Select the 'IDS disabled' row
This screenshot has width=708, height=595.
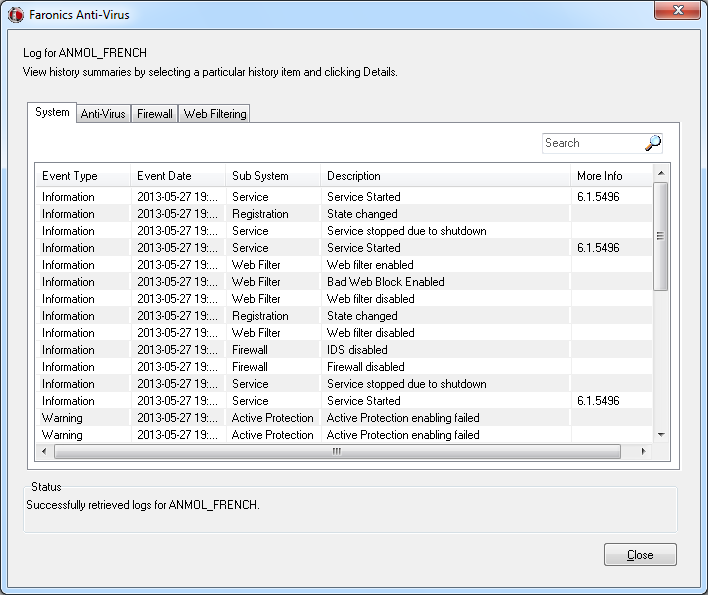[344, 350]
